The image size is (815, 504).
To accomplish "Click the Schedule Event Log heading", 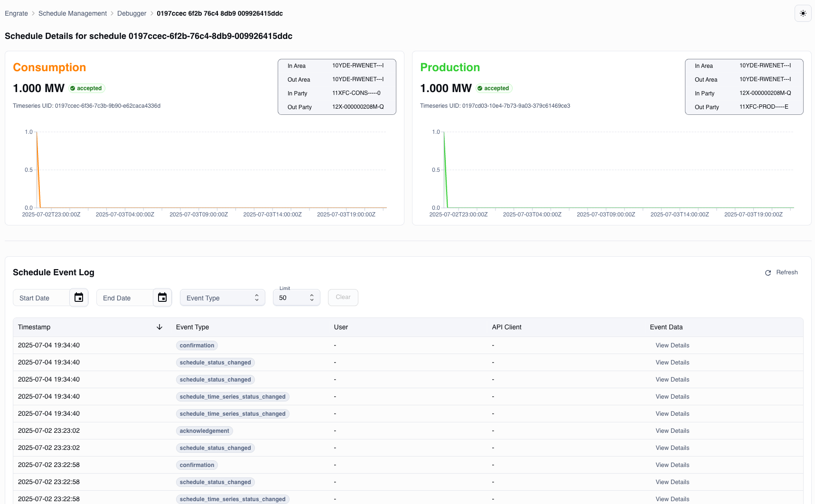I will [54, 272].
